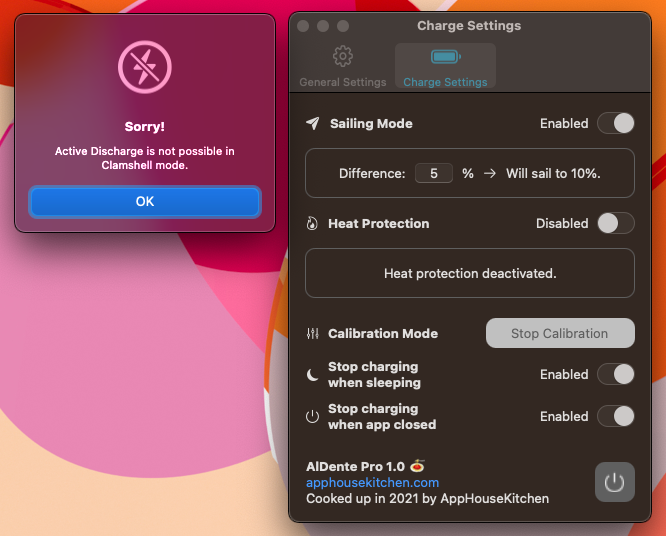Click 'Cooked up in 2021 by AppHouseKitchen' text

coord(427,498)
